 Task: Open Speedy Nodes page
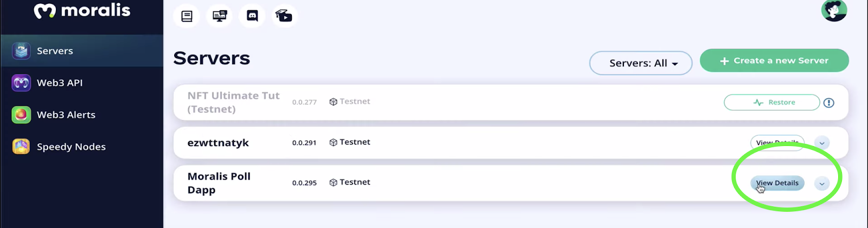point(71,147)
